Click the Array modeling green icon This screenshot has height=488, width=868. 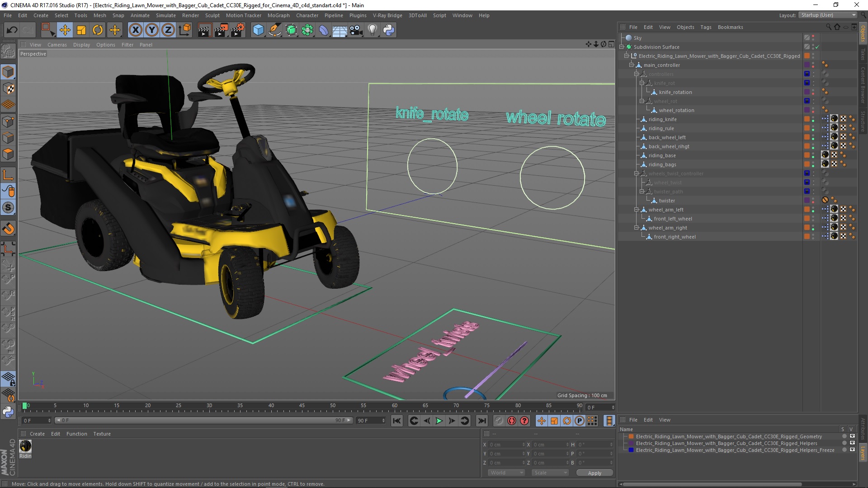[308, 30]
